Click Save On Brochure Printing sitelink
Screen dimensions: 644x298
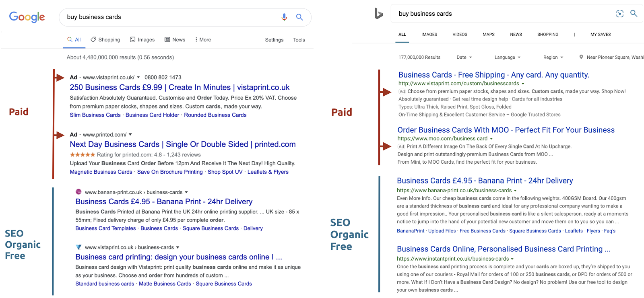click(170, 172)
